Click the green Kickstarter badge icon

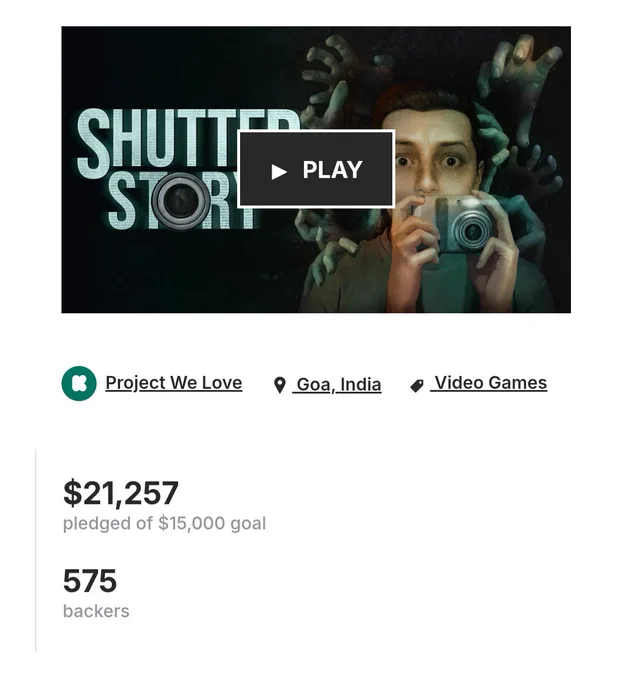pos(79,383)
